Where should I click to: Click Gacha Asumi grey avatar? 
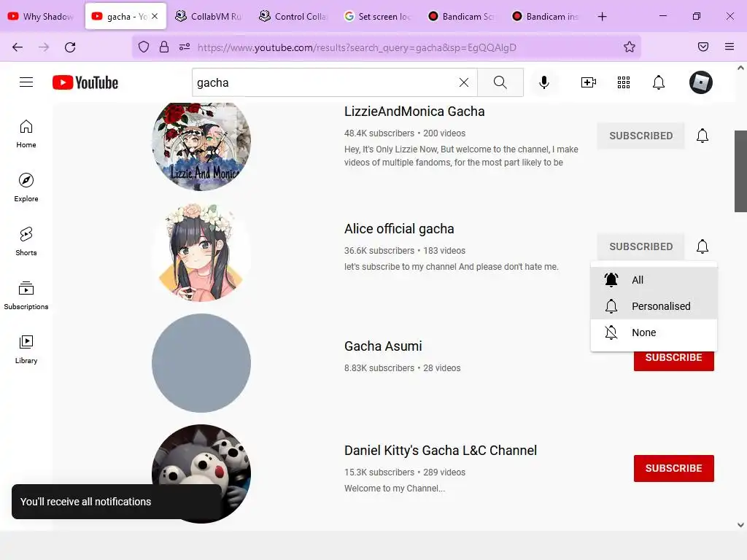(201, 363)
